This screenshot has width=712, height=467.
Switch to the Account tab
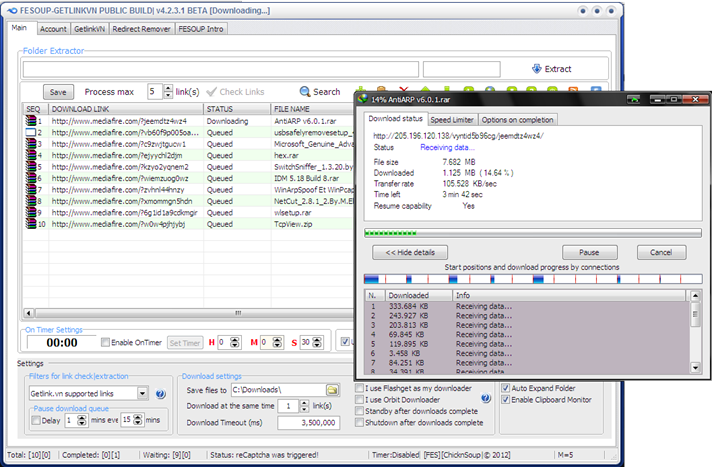[53, 29]
